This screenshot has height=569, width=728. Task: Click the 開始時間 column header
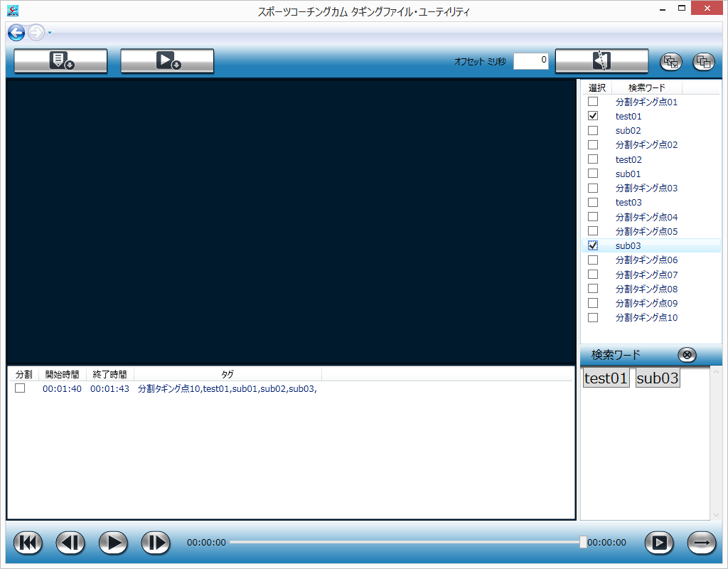[x=63, y=374]
